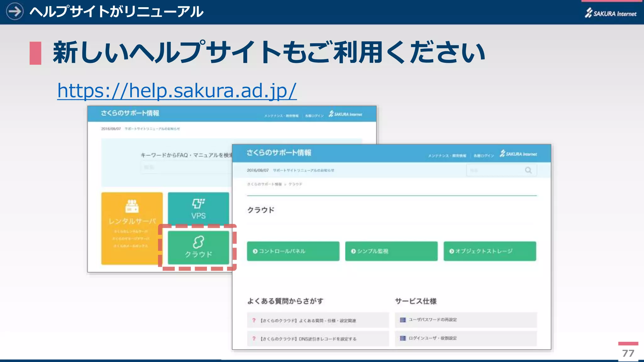Screen dimensions: 644x362
Task: Click arrow icon on コントロールパネル button
Action: [255, 251]
